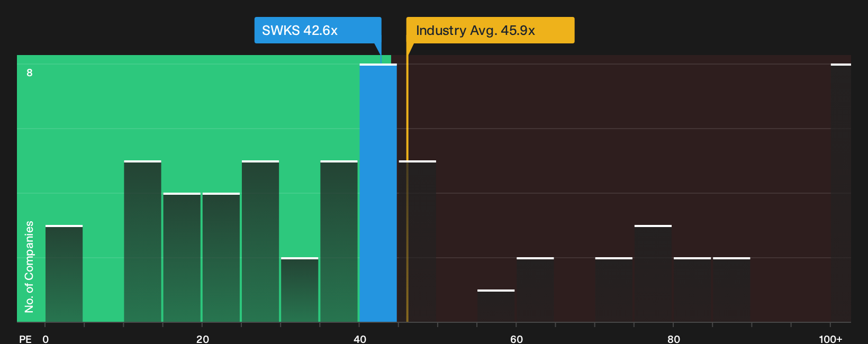Select the histogram bar for PE 10-15
This screenshot has width=868, height=344.
(x=142, y=241)
